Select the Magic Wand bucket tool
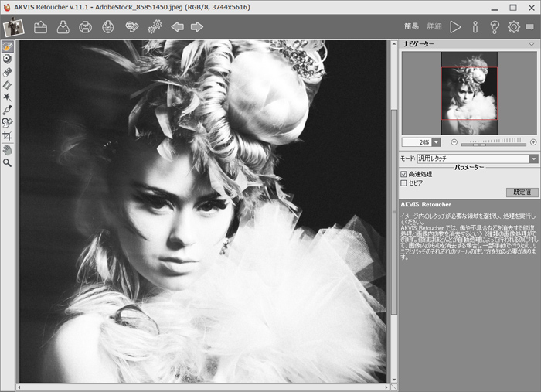The height and width of the screenshot is (392, 541). [x=7, y=85]
